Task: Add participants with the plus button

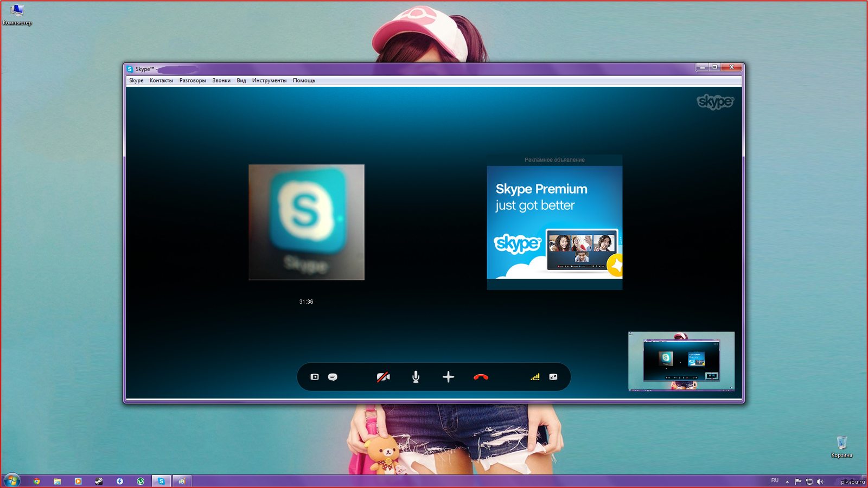Action: pyautogui.click(x=448, y=377)
